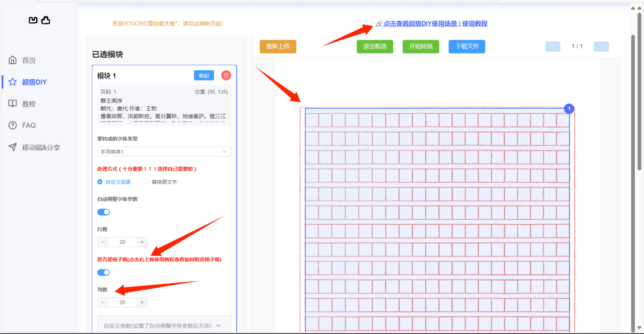Click the book icon beside 教程
644x334 pixels.
12,104
